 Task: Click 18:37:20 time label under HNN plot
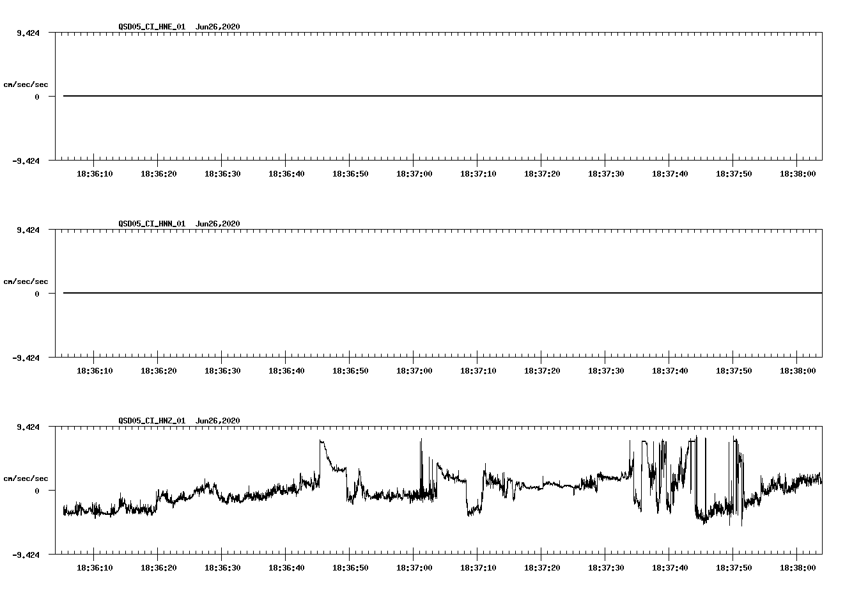coord(542,371)
